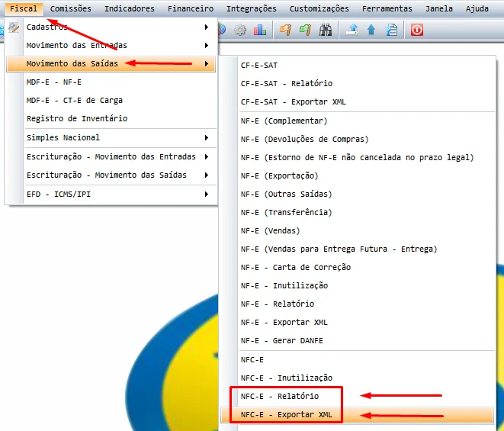The height and width of the screenshot is (431, 504).
Task: Open NF-E - Inutilização
Action: pos(358,285)
